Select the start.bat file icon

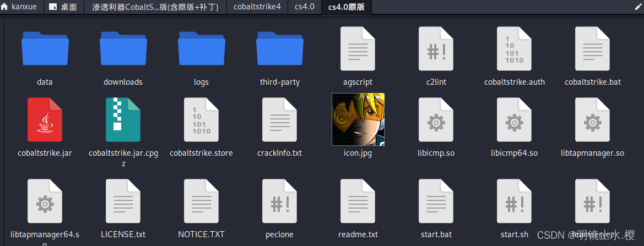[436, 201]
